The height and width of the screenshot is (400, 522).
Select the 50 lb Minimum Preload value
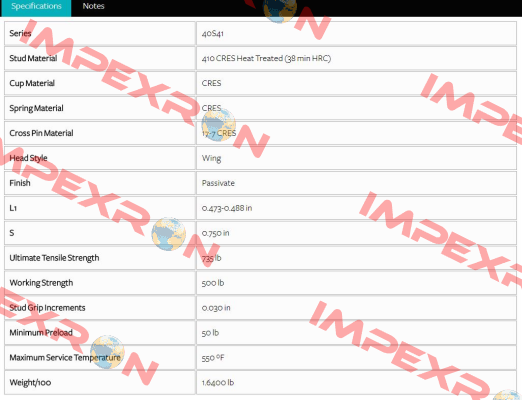pyautogui.click(x=210, y=333)
